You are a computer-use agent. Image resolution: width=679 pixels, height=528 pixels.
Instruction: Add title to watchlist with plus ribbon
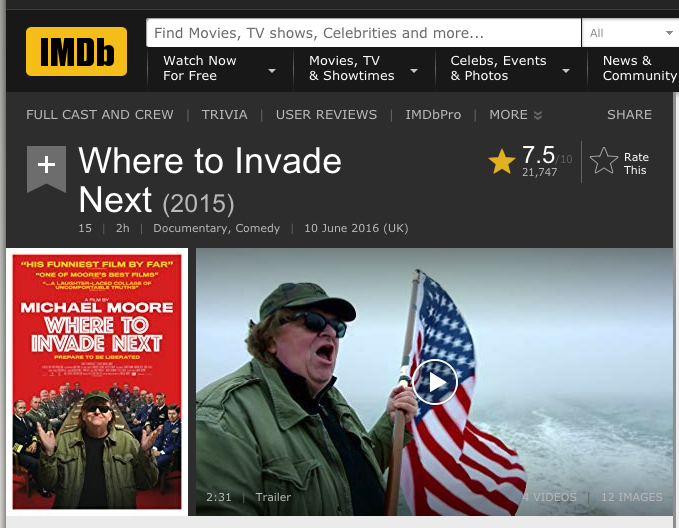[46, 166]
